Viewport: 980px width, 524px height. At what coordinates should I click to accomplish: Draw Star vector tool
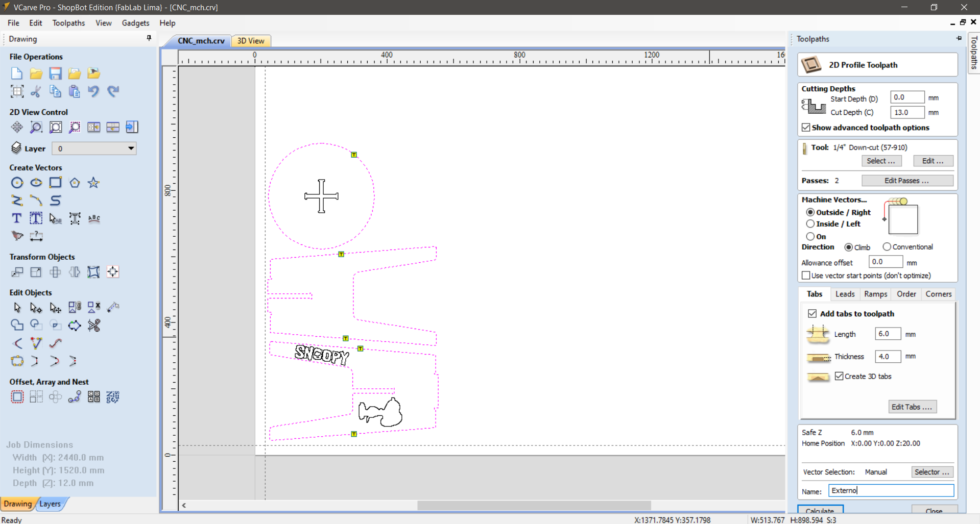(x=93, y=183)
